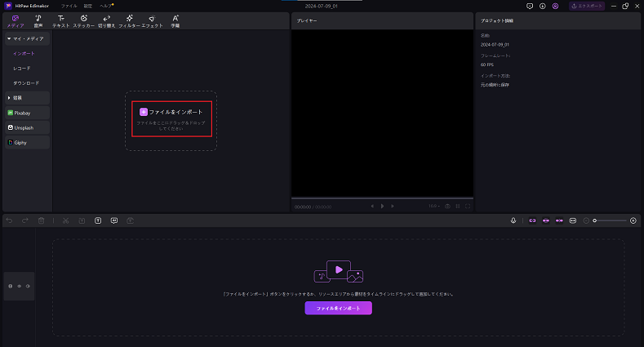This screenshot has height=347, width=644.
Task: Click the trash delete icon
Action: tap(41, 221)
